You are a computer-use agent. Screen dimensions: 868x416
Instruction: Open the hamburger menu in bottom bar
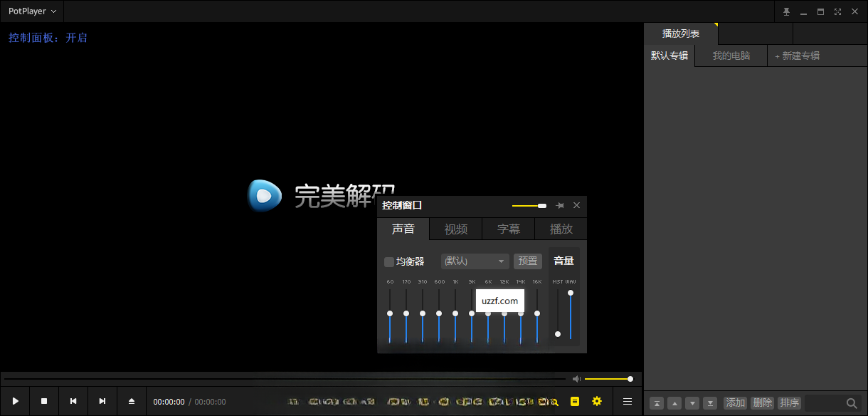[628, 402]
